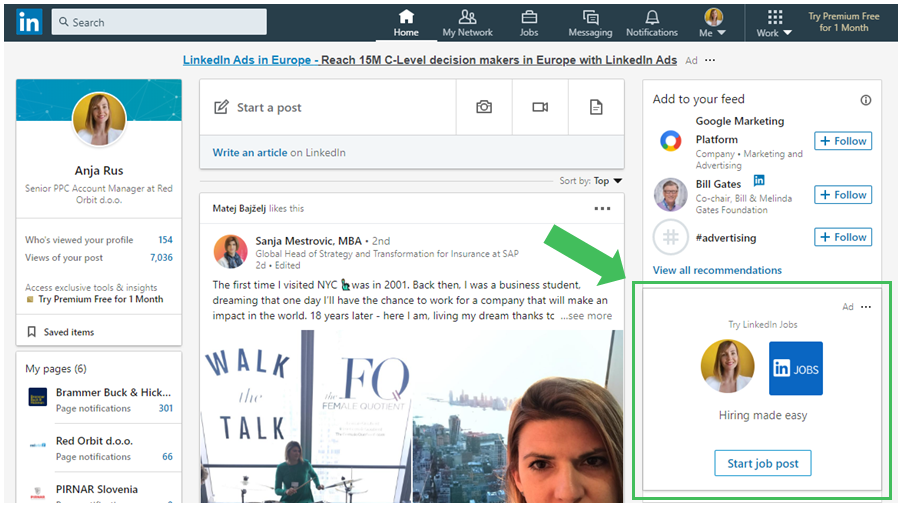Click the LinkedIn logo icon
Image resolution: width=898 pixels, height=508 pixels.
pyautogui.click(x=29, y=22)
